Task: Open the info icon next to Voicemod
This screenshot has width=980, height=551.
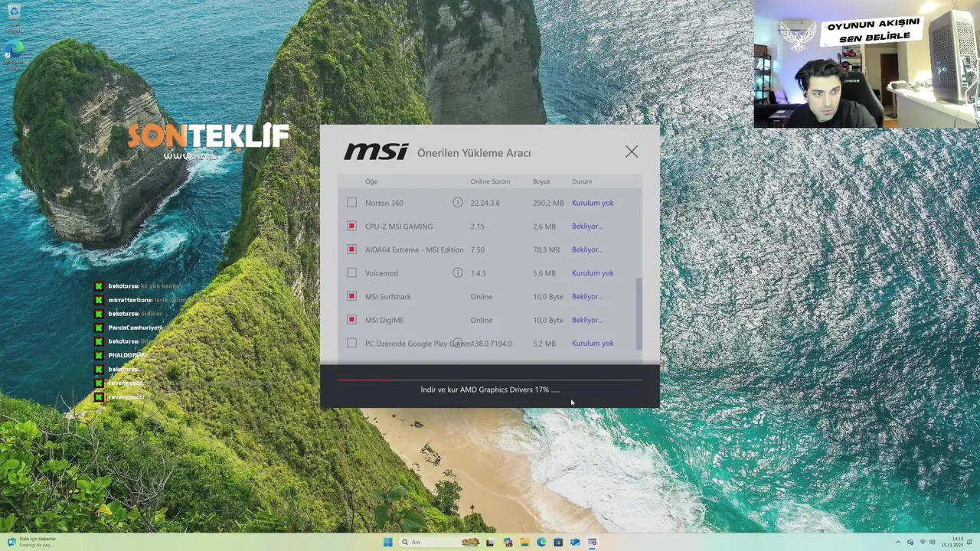Action: [457, 273]
